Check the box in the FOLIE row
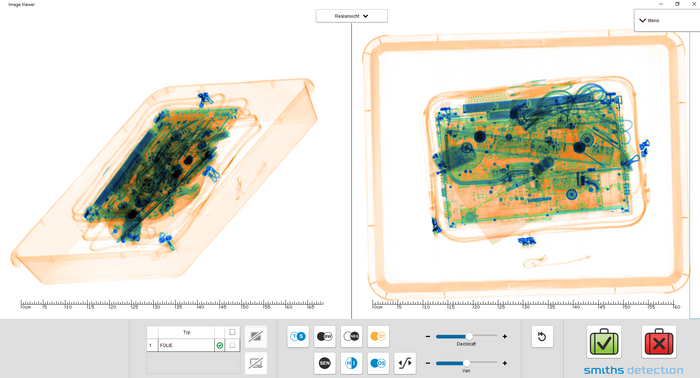The width and height of the screenshot is (700, 378). (x=232, y=345)
